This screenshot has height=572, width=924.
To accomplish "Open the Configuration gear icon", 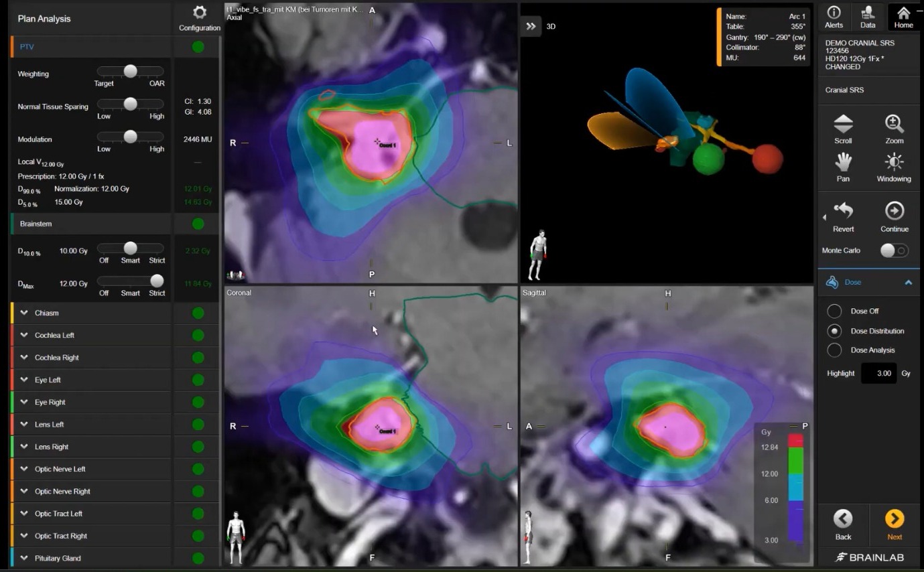I will tap(199, 13).
